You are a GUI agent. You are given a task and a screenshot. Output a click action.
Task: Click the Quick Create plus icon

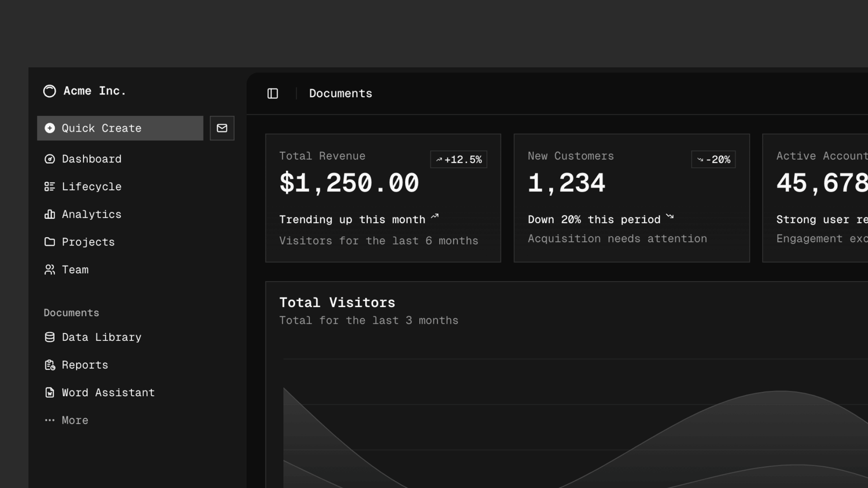point(50,128)
